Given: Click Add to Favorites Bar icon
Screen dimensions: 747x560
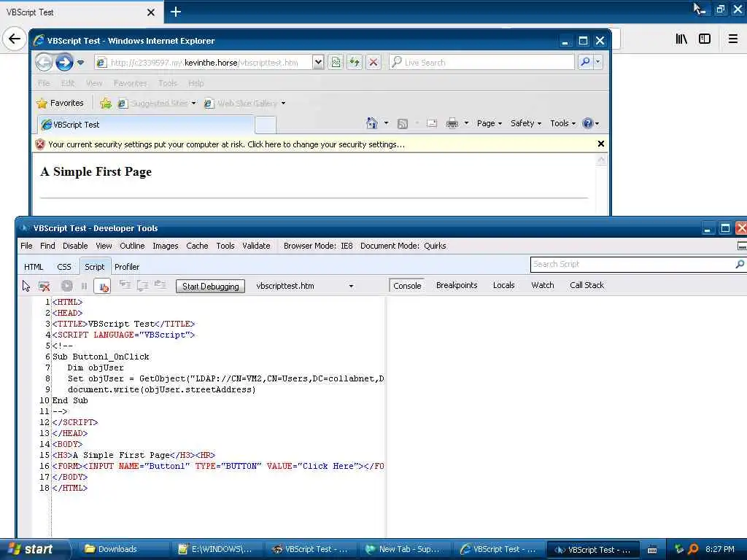Looking at the screenshot, I should pyautogui.click(x=106, y=103).
